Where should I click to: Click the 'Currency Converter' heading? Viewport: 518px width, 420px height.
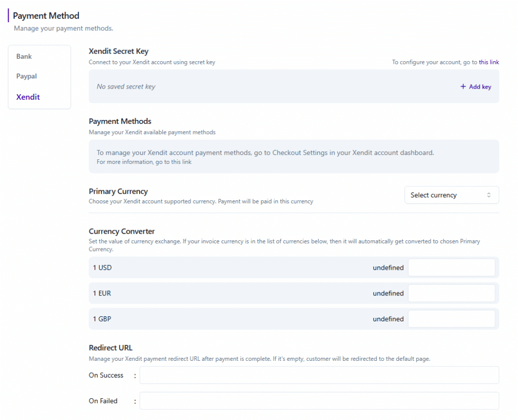121,231
